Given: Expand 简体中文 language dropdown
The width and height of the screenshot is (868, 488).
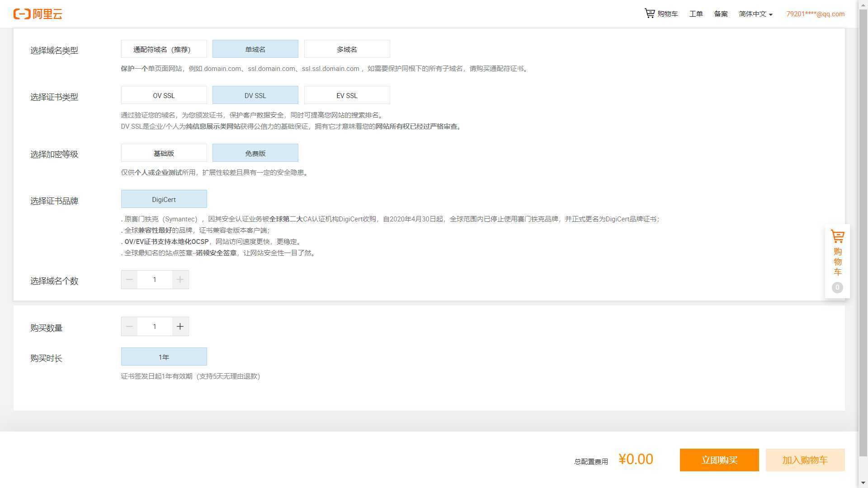Looking at the screenshot, I should click(755, 14).
